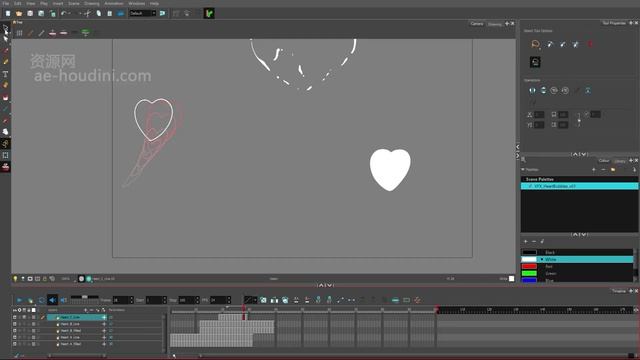Add a new colour swatch with plus
Image resolution: width=640 pixels, height=360 pixels.
[526, 241]
